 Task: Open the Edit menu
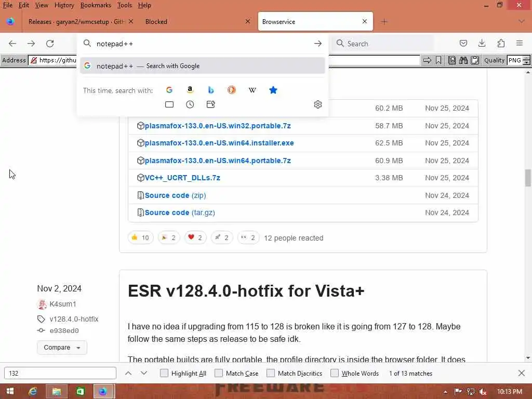click(x=24, y=5)
